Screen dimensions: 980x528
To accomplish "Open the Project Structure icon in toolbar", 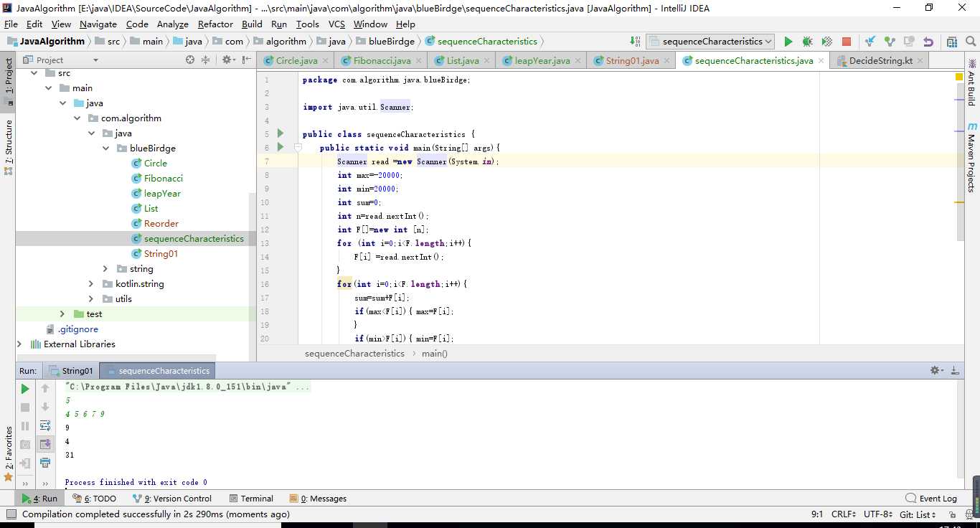I will [x=951, y=42].
